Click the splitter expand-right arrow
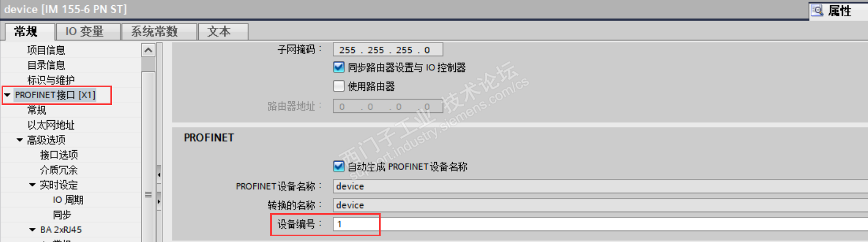 pos(159,201)
